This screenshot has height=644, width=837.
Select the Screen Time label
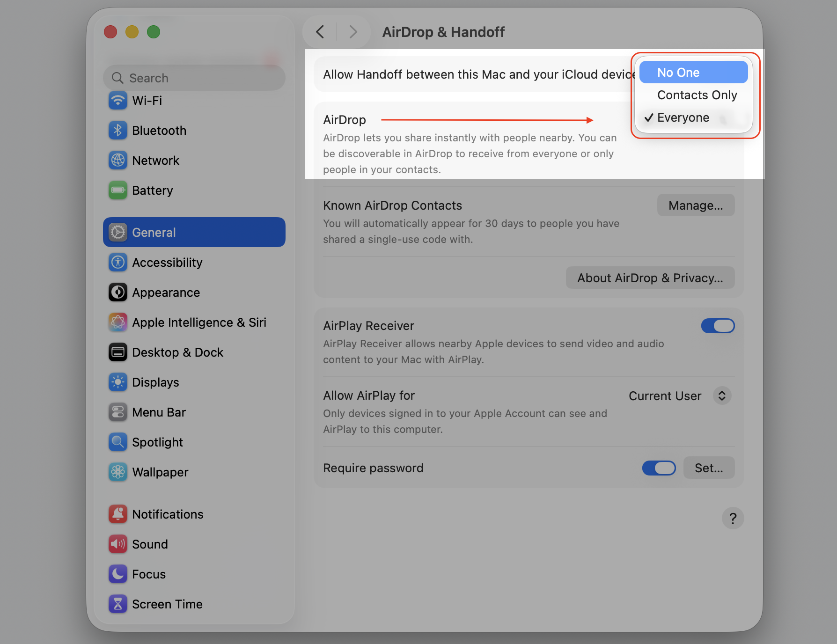point(167,604)
